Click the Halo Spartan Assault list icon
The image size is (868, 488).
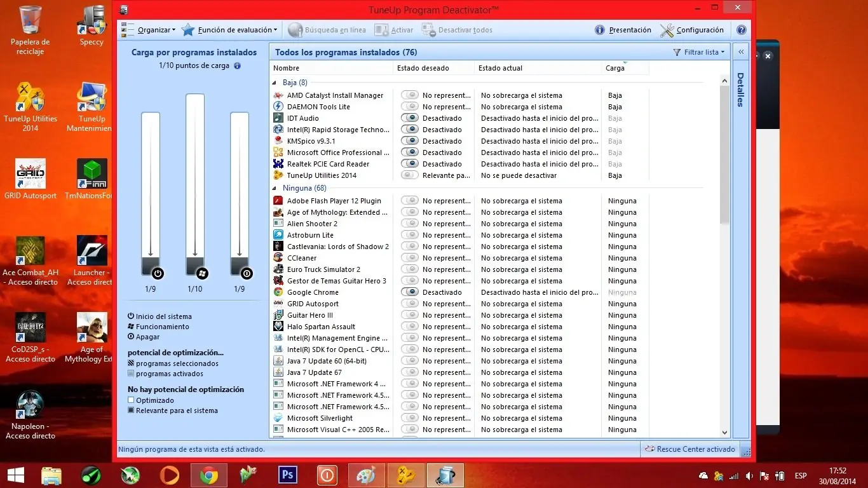pyautogui.click(x=278, y=327)
